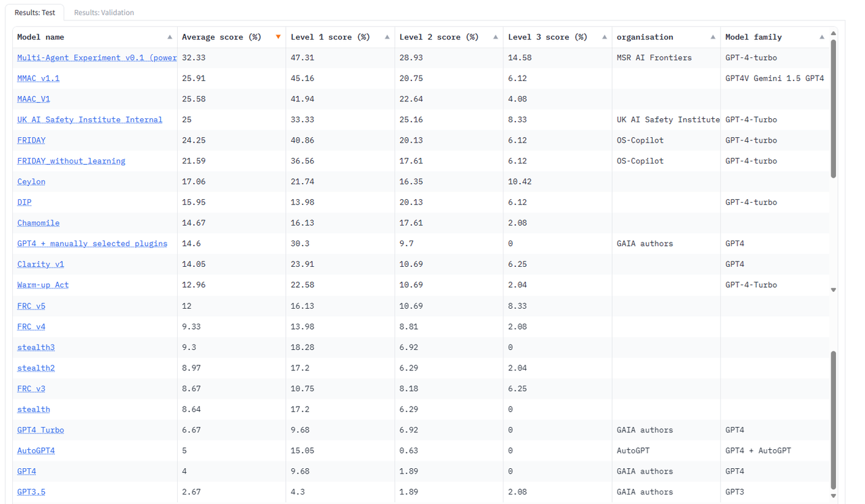Open the Multi-Agent Experiment v0.1 model link

click(x=97, y=58)
